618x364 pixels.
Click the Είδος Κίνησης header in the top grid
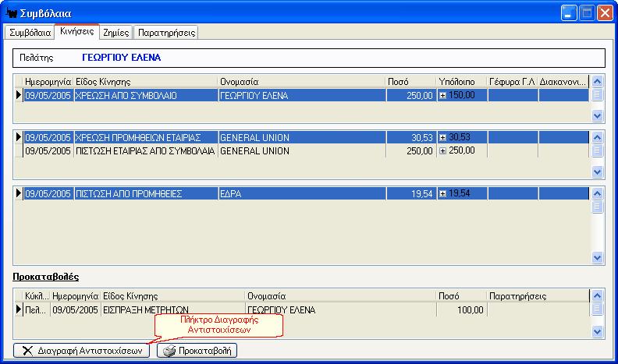pyautogui.click(x=146, y=82)
